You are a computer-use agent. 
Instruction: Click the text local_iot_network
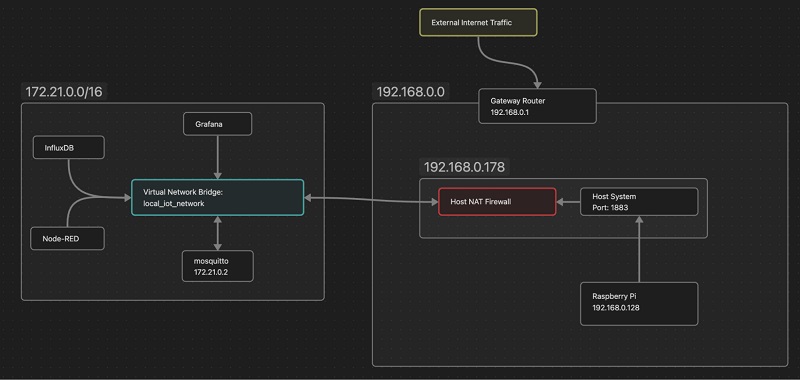pos(174,204)
